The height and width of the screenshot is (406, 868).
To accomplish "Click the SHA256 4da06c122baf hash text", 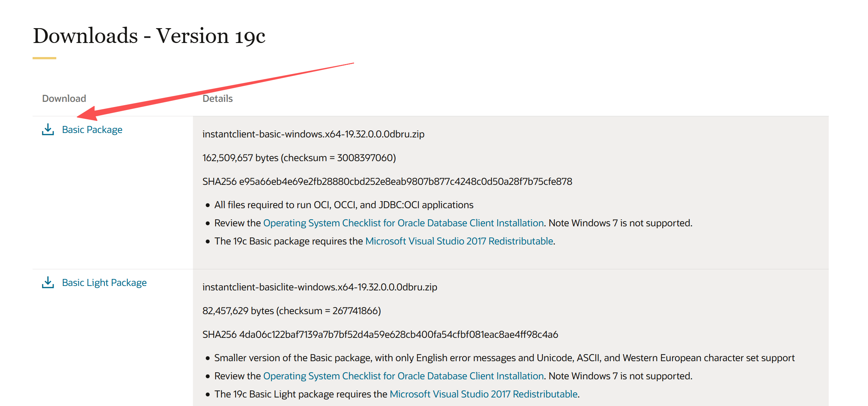I will point(380,335).
